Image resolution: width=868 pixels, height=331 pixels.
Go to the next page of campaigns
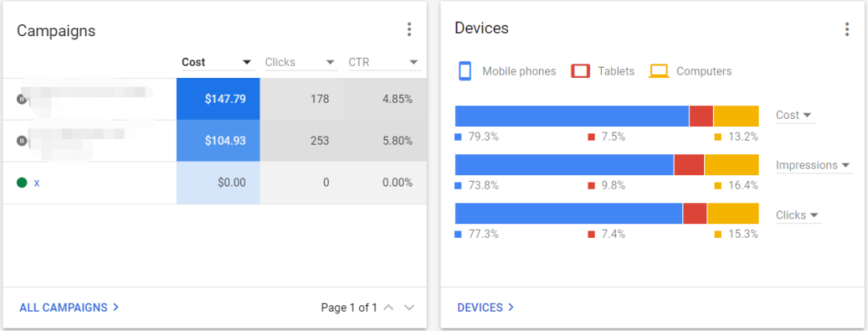(409, 308)
